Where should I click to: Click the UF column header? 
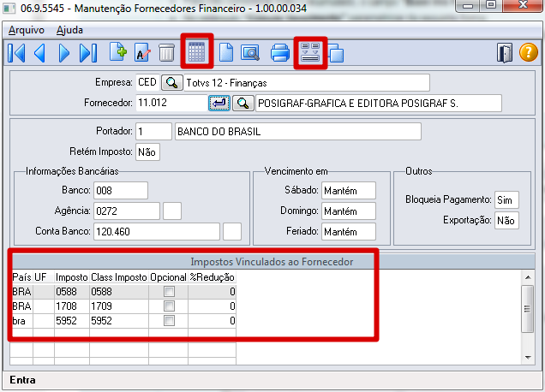click(x=44, y=277)
